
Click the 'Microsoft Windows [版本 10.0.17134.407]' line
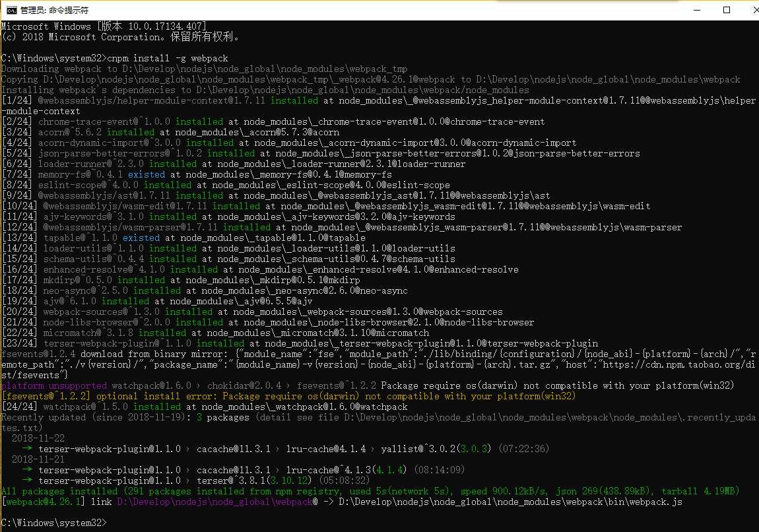104,26
